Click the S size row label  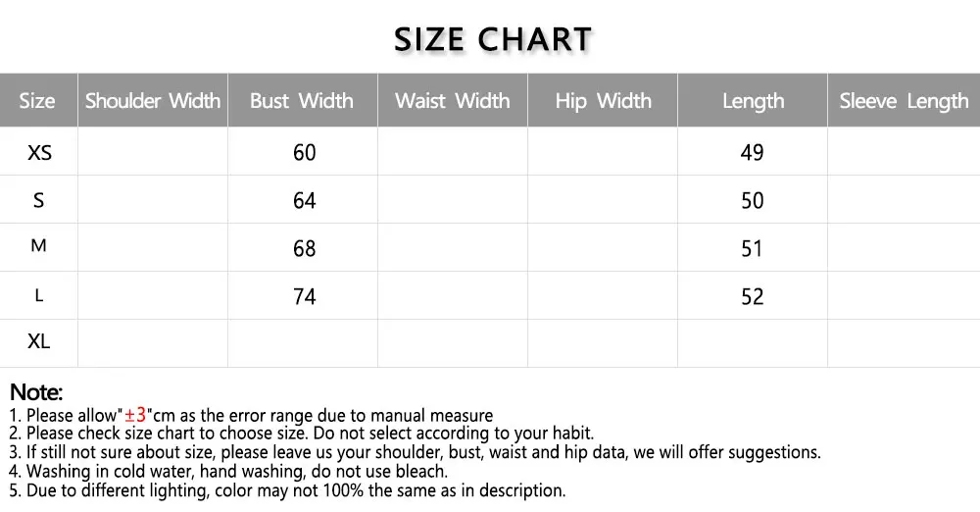[x=39, y=200]
